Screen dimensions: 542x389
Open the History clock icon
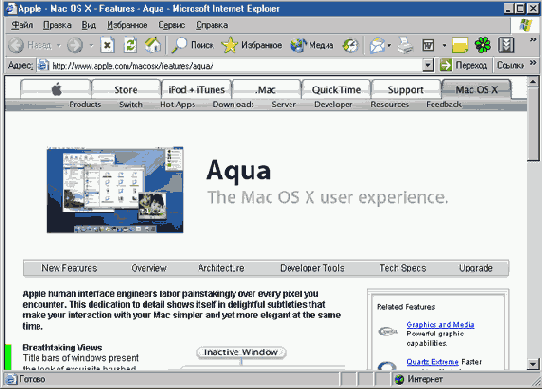click(x=350, y=45)
